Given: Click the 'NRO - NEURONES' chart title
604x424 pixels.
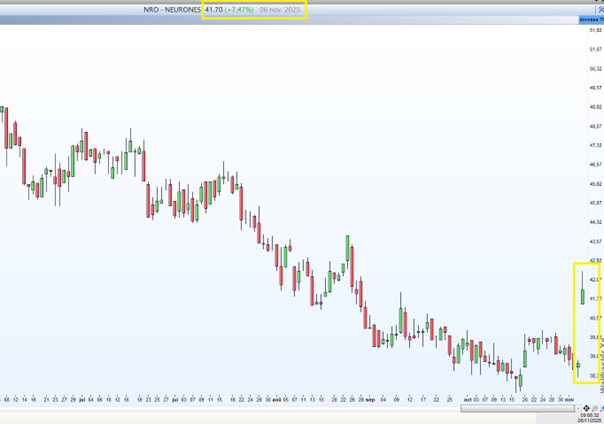Looking at the screenshot, I should point(172,10).
